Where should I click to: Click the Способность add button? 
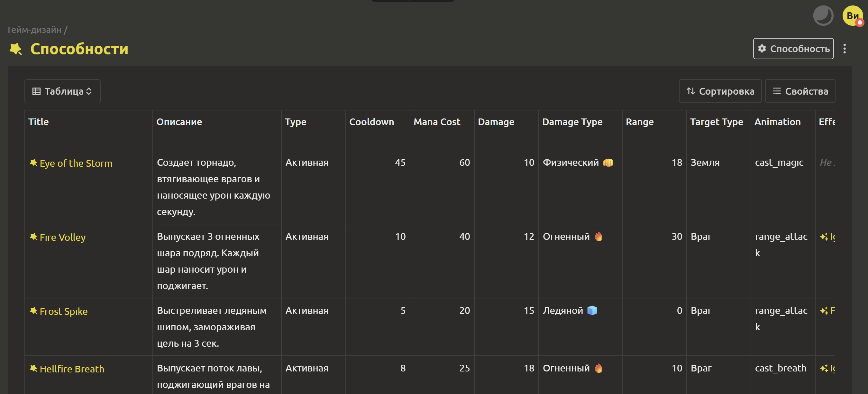793,49
